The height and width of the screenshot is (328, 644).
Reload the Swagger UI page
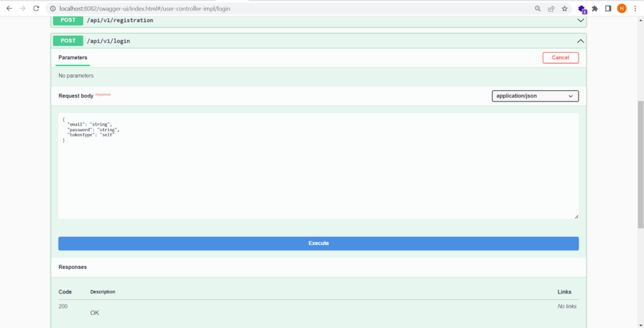pos(36,8)
